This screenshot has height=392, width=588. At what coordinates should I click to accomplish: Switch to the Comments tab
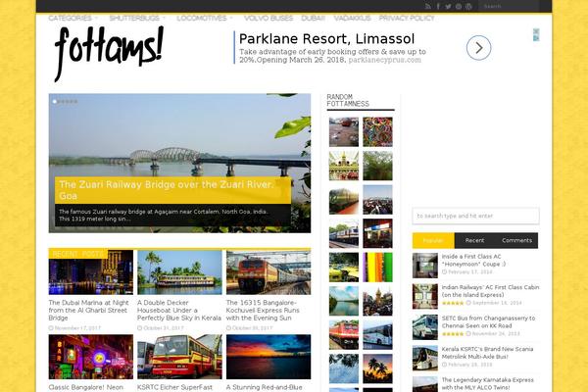[516, 240]
